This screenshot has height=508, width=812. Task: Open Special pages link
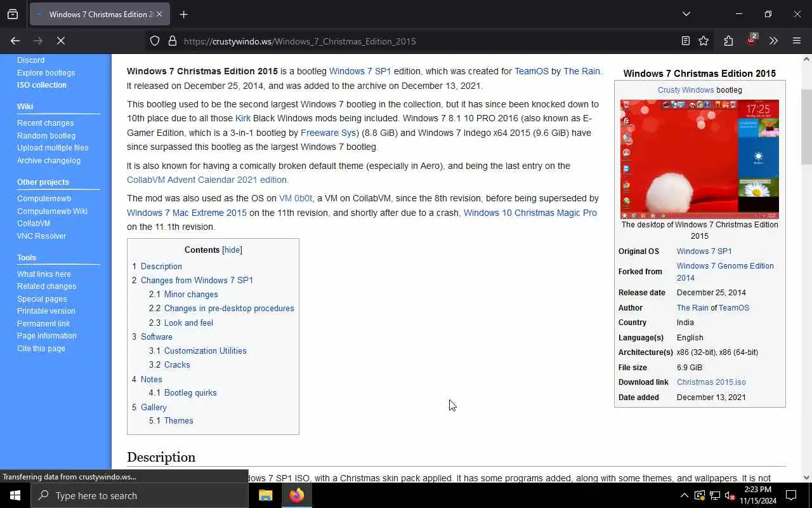click(42, 298)
